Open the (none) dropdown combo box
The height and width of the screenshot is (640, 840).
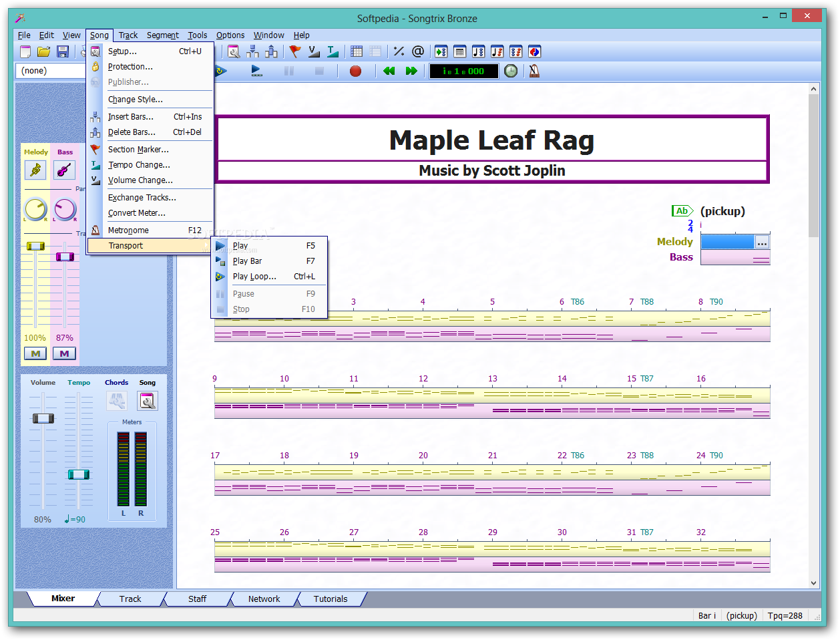(x=51, y=71)
